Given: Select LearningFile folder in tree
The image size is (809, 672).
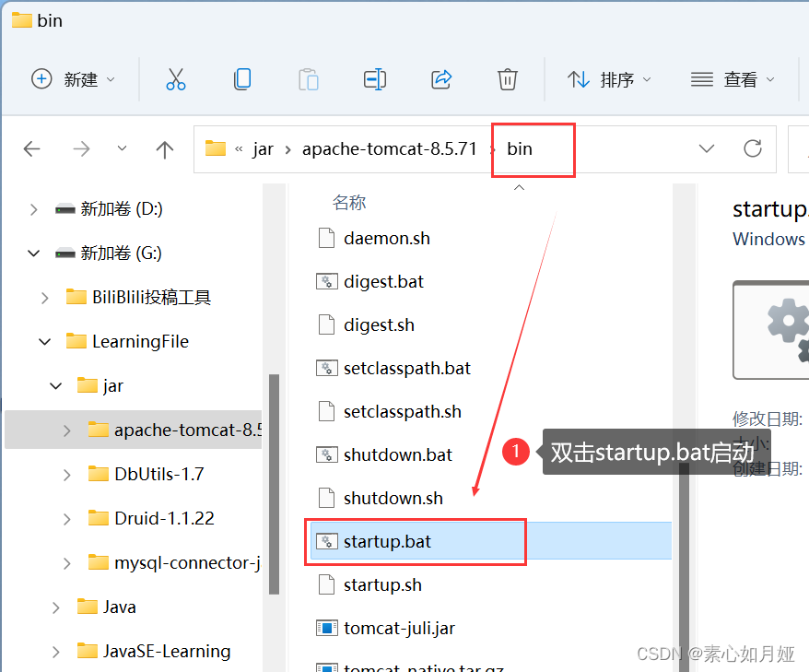Looking at the screenshot, I should pos(127,342).
